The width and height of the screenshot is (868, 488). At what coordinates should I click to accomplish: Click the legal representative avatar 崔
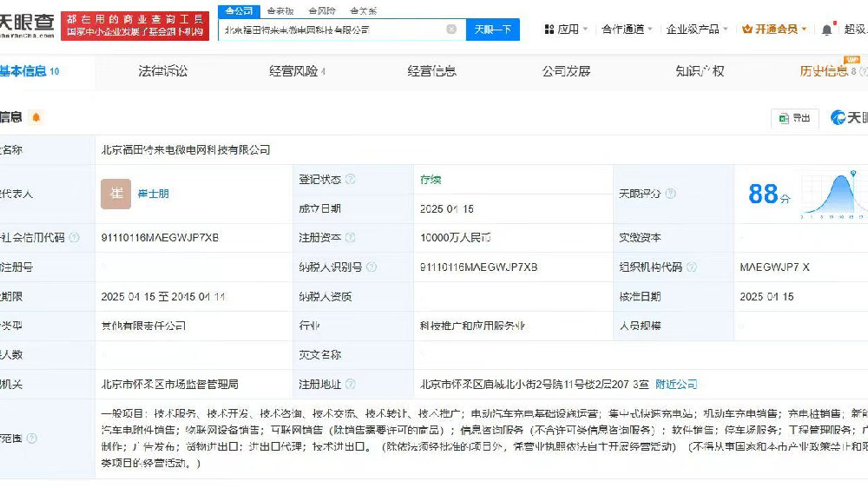tap(115, 194)
